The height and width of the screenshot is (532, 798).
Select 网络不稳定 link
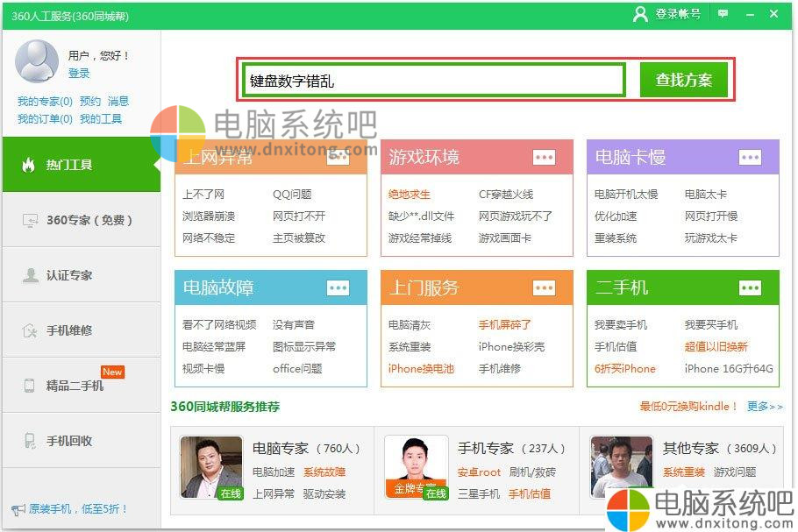pos(209,238)
